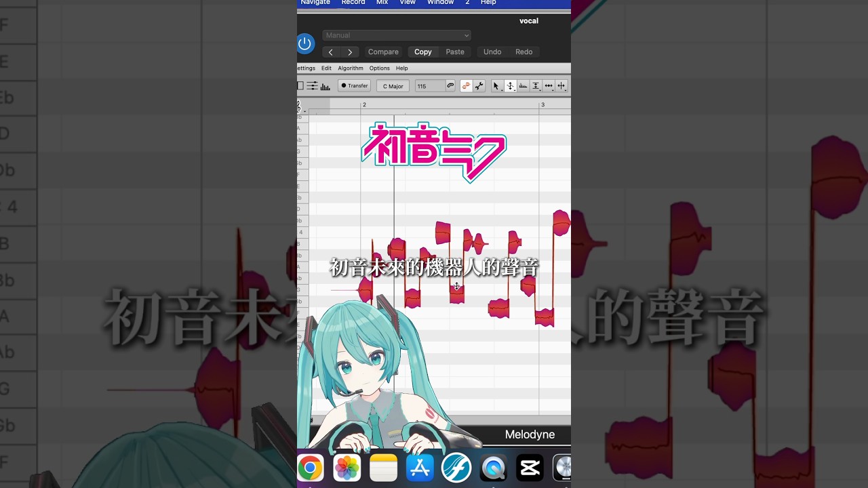The image size is (868, 488).
Task: Toggle the sound editor spectrum icon
Action: tap(325, 86)
